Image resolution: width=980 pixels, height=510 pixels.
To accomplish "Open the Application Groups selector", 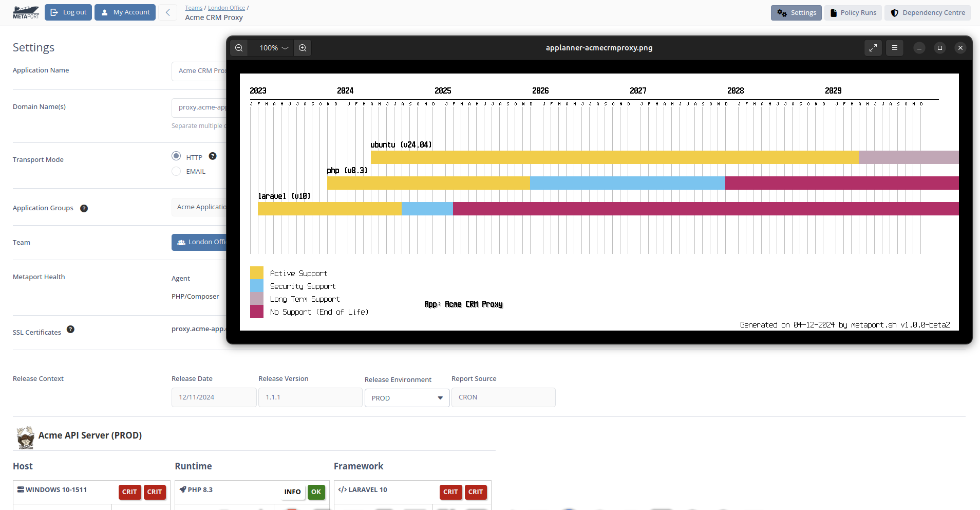I will coord(199,207).
